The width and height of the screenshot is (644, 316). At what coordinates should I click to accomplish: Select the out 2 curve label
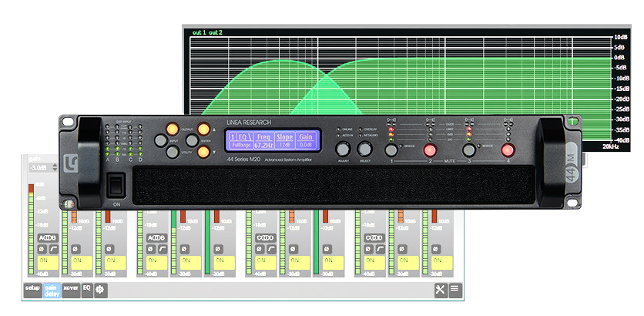(x=216, y=32)
